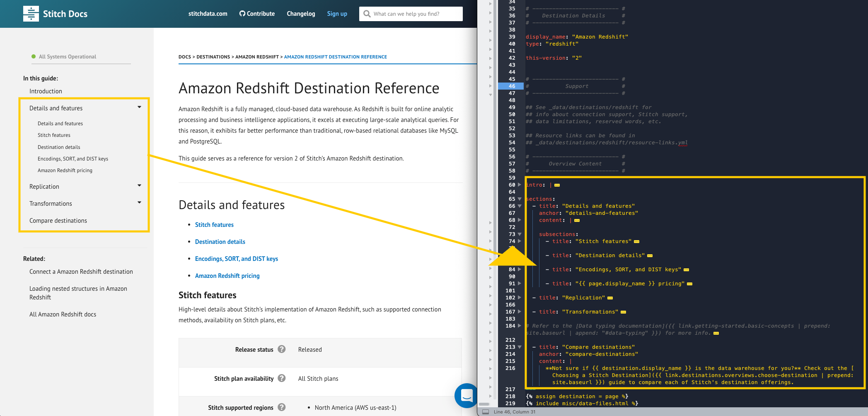Click the type: "redshift" line
The image size is (868, 416).
(x=552, y=44)
